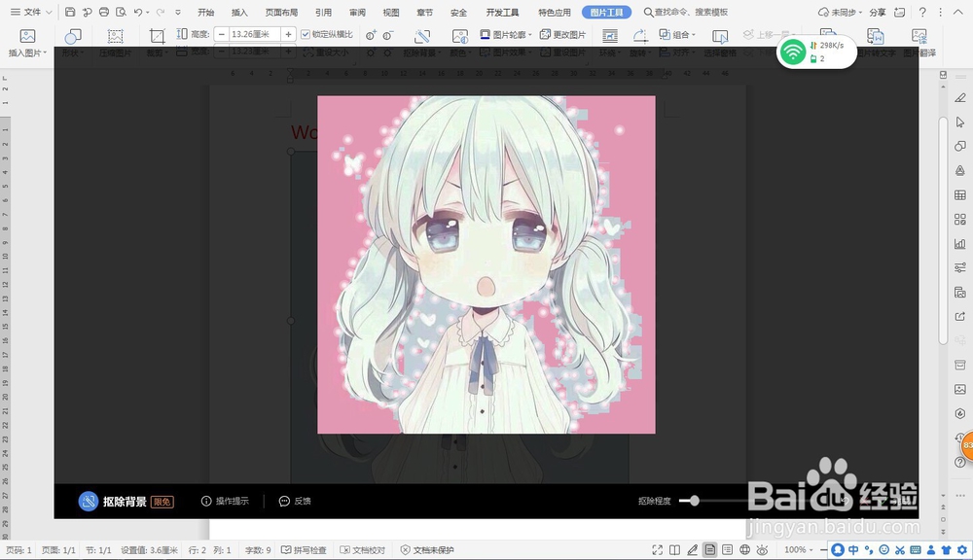Open the 组合 dropdown
Screen dimensions: 973x560
tap(677, 35)
